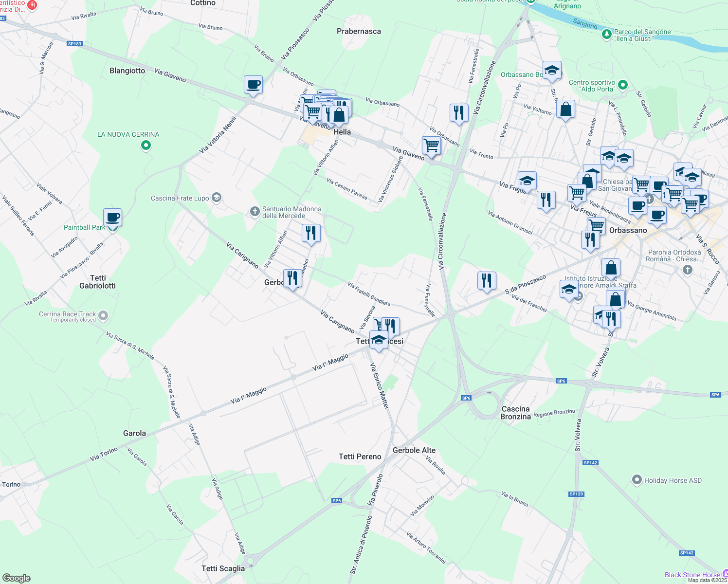Select school marker beside Istituto Amaldi Sraffa
The width and height of the screenshot is (728, 584).
(569, 290)
